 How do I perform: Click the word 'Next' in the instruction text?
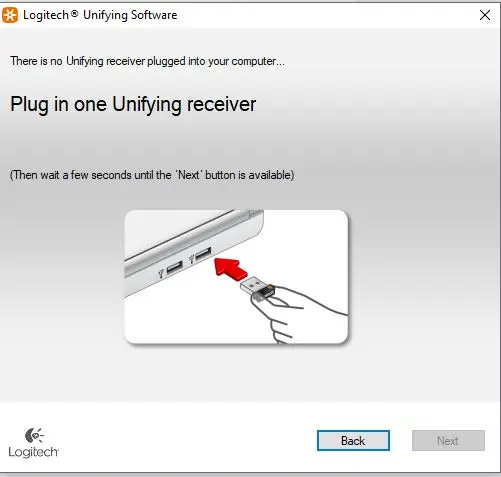189,175
